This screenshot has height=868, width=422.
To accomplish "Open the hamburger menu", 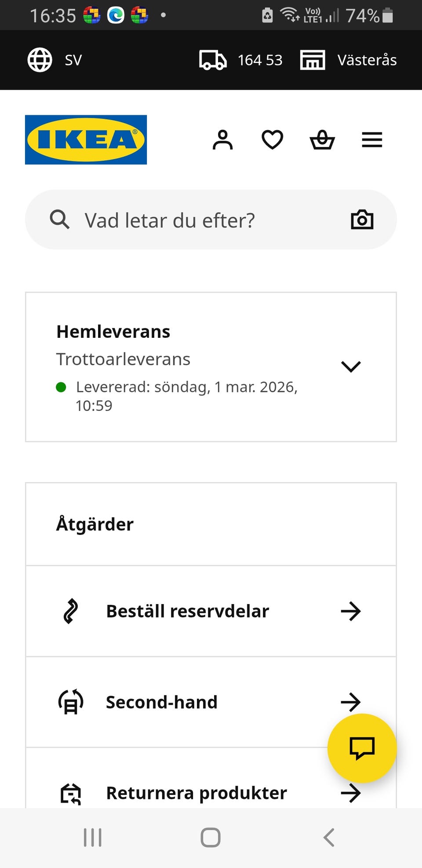I will (372, 140).
